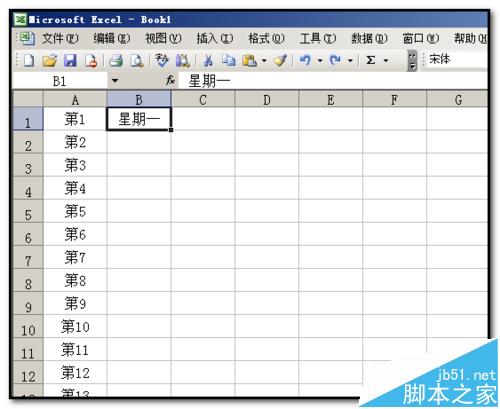
Task: Click the AutoSum sigma icon
Action: [x=371, y=60]
